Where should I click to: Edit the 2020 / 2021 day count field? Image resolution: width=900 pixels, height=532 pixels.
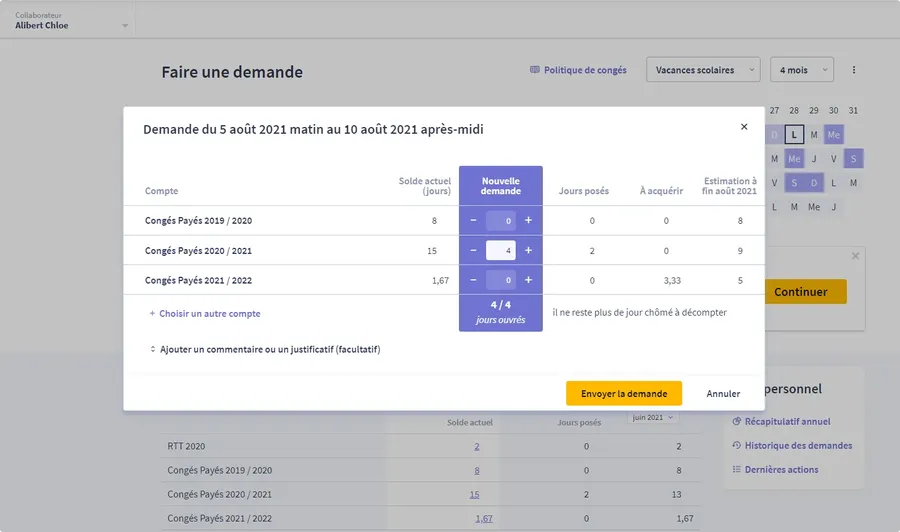tap(501, 251)
